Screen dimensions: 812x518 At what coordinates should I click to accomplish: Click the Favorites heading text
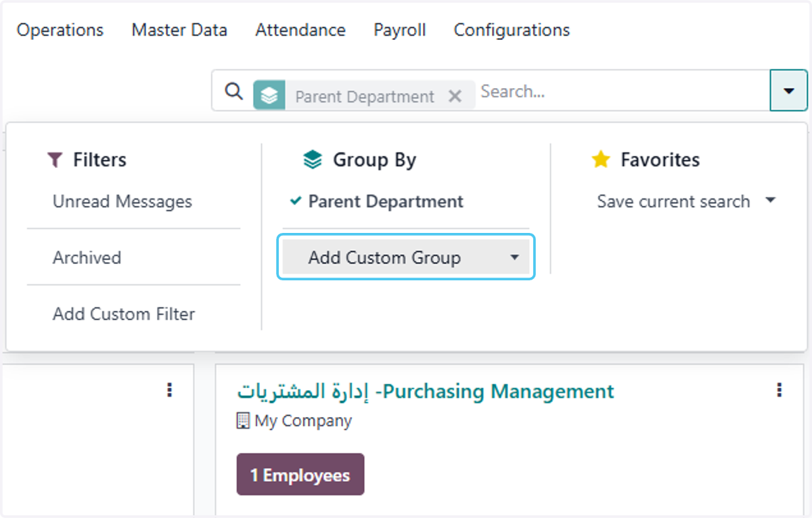tap(660, 160)
